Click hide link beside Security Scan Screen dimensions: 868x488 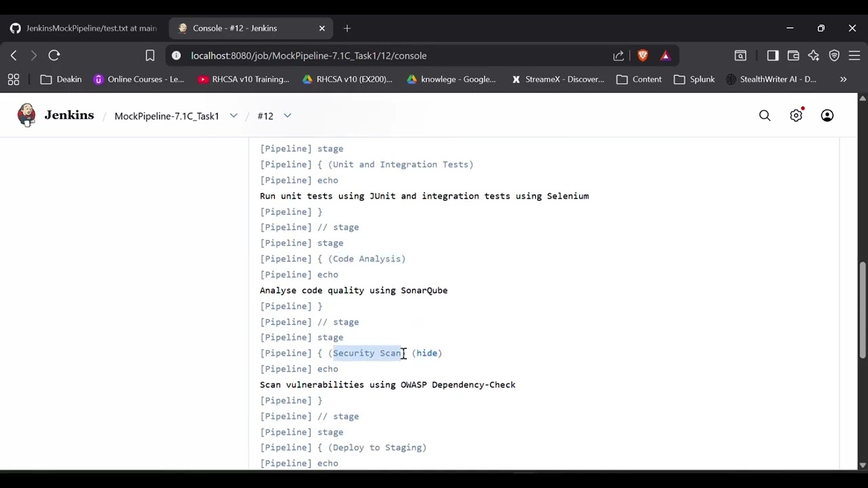pyautogui.click(x=427, y=353)
